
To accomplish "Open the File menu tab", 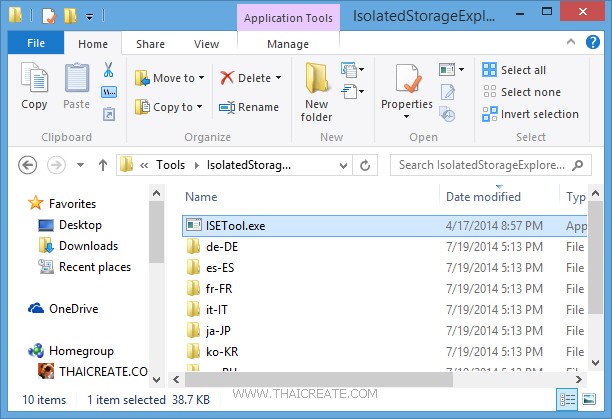I will point(36,43).
